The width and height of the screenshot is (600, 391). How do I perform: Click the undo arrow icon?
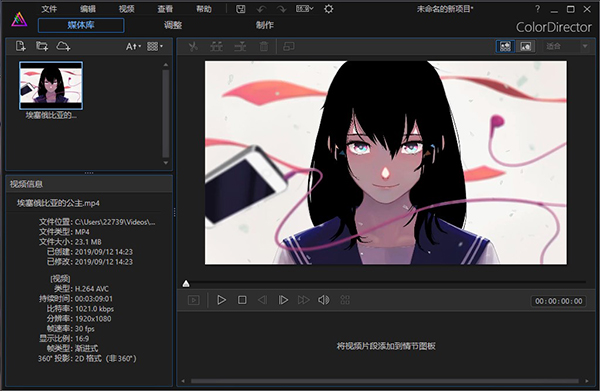coord(261,9)
